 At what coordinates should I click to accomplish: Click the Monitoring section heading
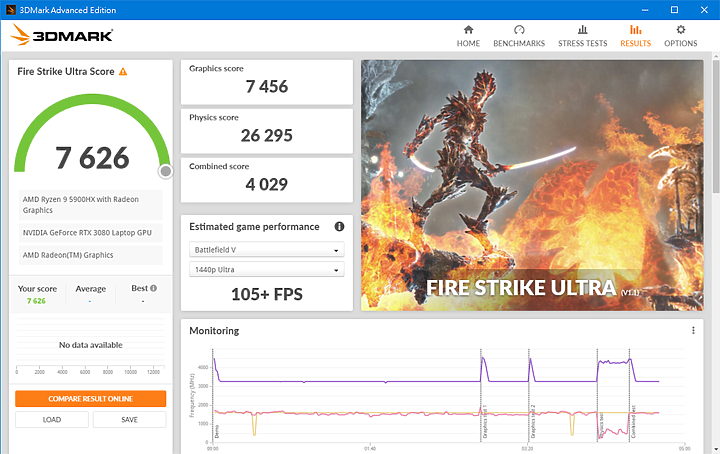[214, 331]
